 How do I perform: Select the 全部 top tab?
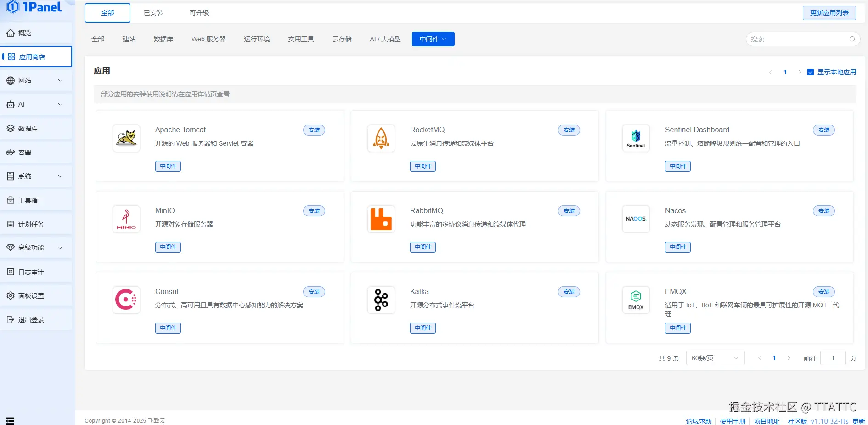click(x=107, y=13)
